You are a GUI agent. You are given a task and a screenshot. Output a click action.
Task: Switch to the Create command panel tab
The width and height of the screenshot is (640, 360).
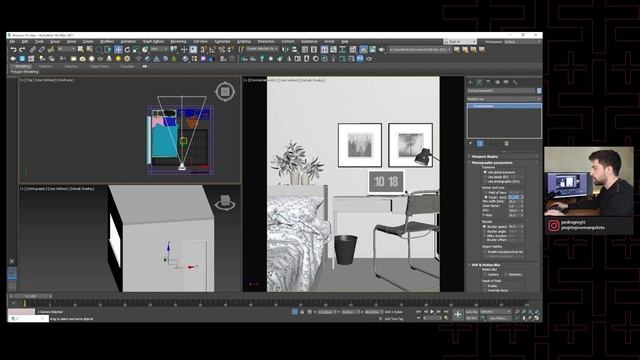click(x=470, y=82)
